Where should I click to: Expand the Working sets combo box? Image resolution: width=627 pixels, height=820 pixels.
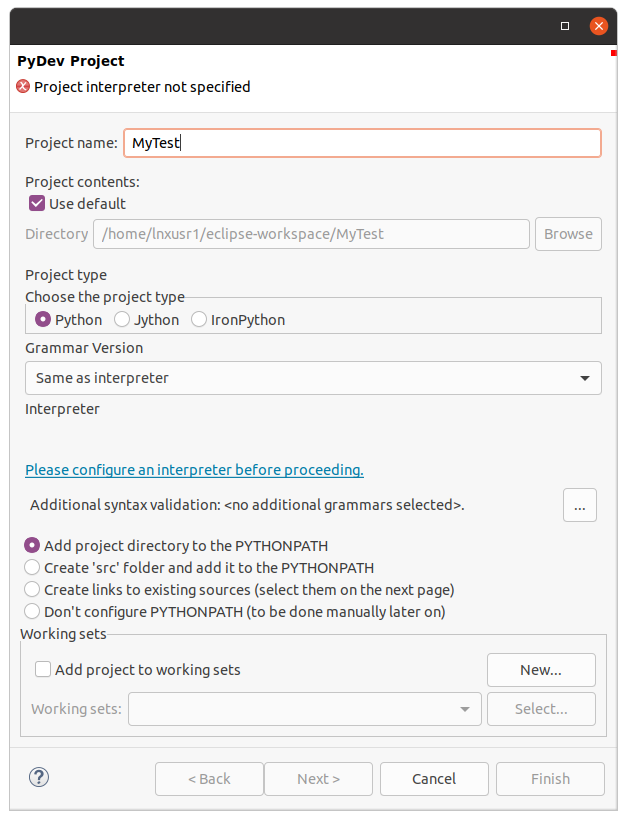[x=304, y=709]
